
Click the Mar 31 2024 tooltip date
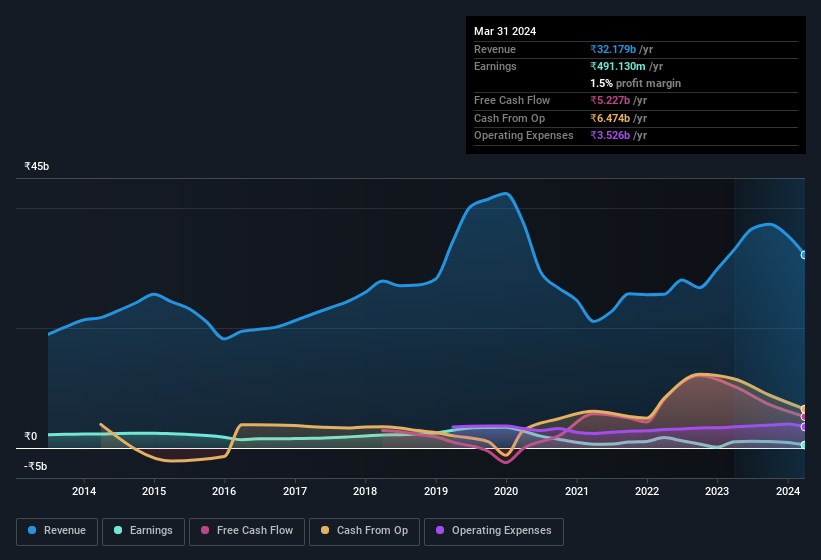tap(505, 31)
